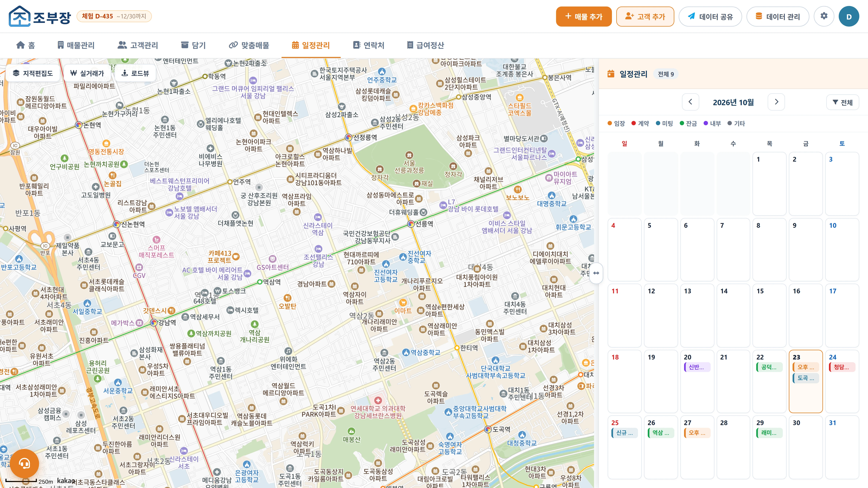Open 전체 filter dropdown
868x488 pixels.
pyautogui.click(x=842, y=102)
